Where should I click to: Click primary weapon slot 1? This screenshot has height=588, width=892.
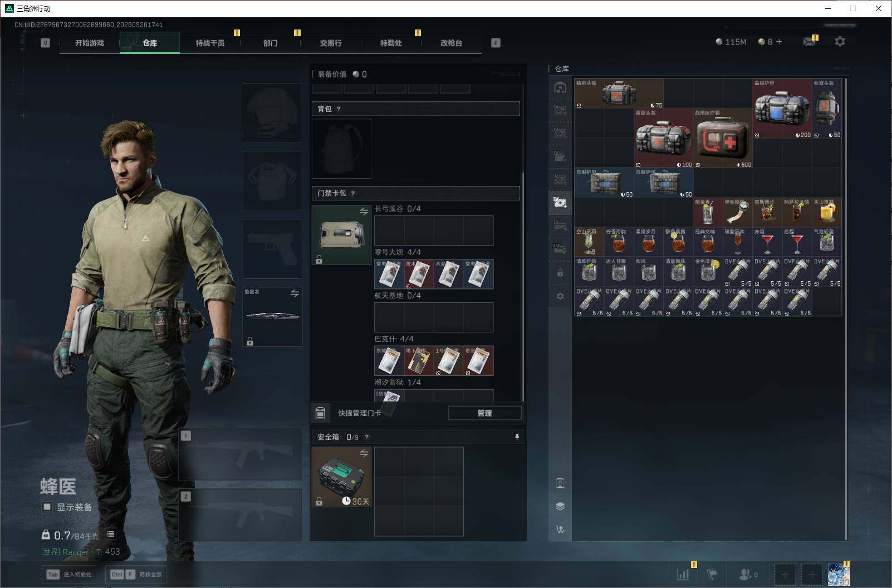241,454
